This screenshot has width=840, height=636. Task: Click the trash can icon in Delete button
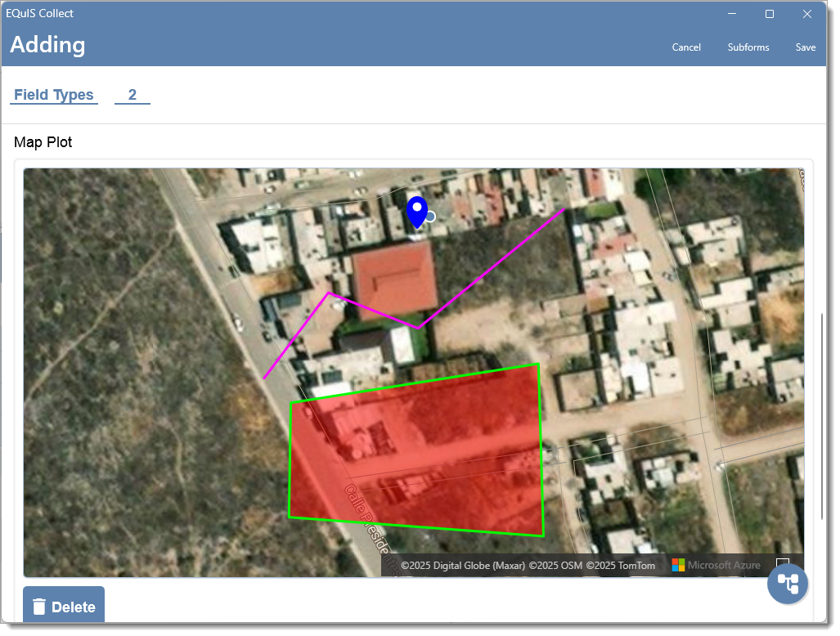tap(39, 607)
